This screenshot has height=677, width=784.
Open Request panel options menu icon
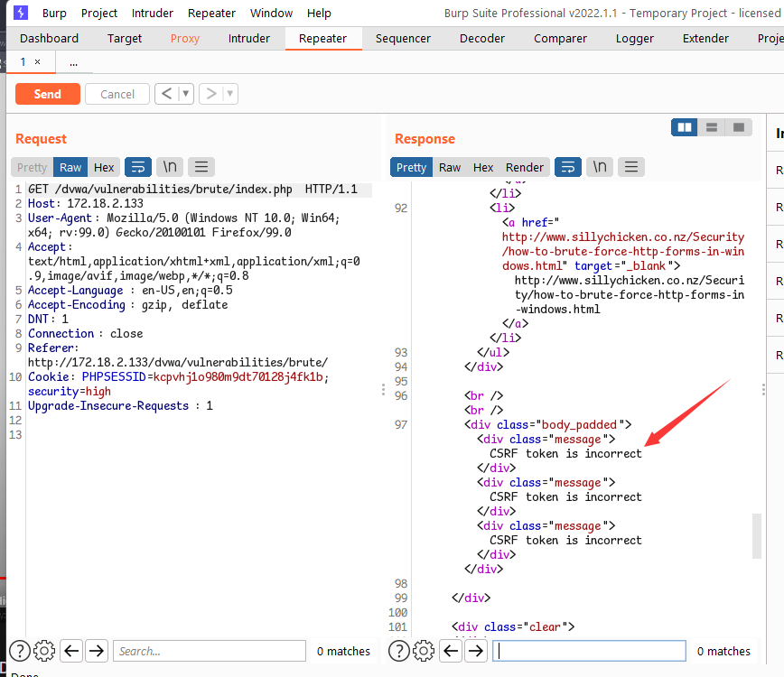(201, 167)
